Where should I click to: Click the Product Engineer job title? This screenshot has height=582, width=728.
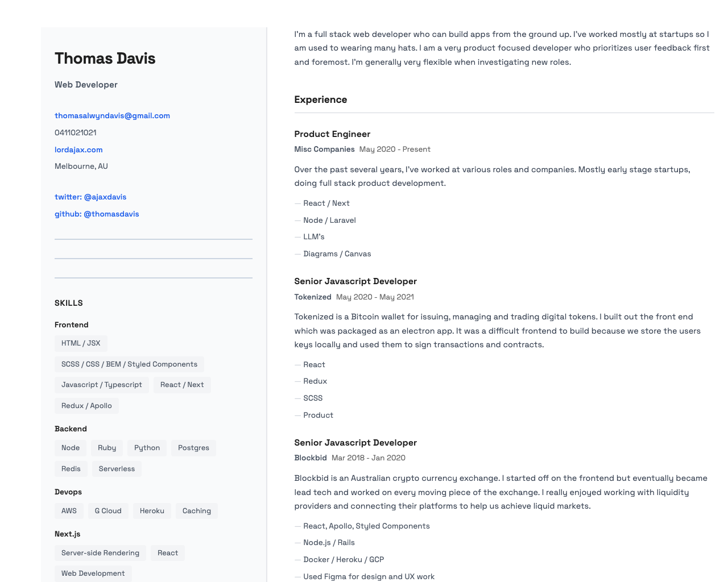coord(332,134)
